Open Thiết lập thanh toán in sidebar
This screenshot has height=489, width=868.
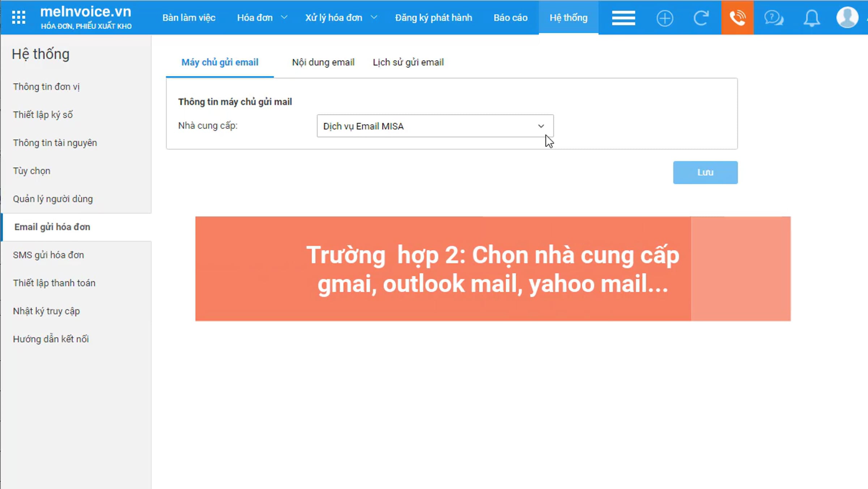pos(54,283)
